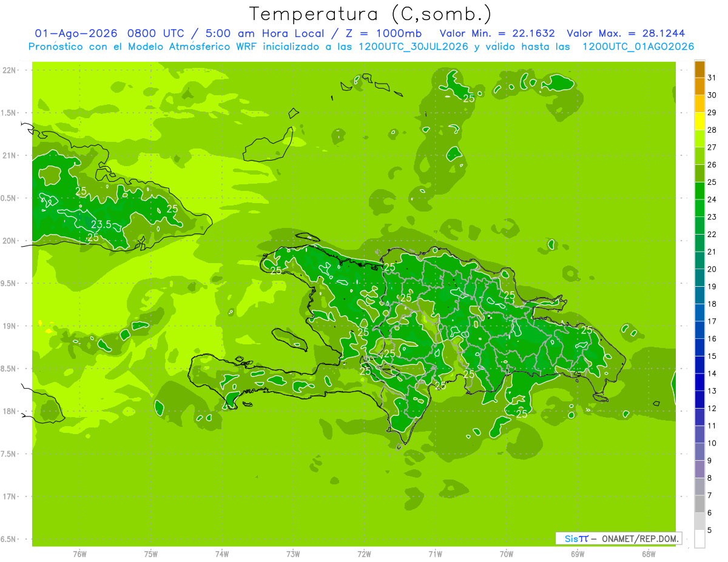Click the gray swatch between 6 and 7
The height and width of the screenshot is (562, 728).
pyautogui.click(x=699, y=504)
